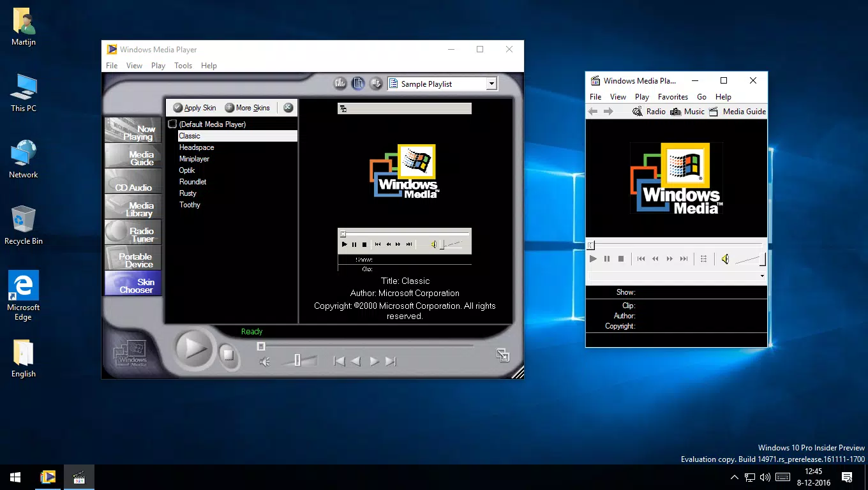The height and width of the screenshot is (490, 868).
Task: Open the Favorites menu in the classic player
Action: pyautogui.click(x=673, y=97)
